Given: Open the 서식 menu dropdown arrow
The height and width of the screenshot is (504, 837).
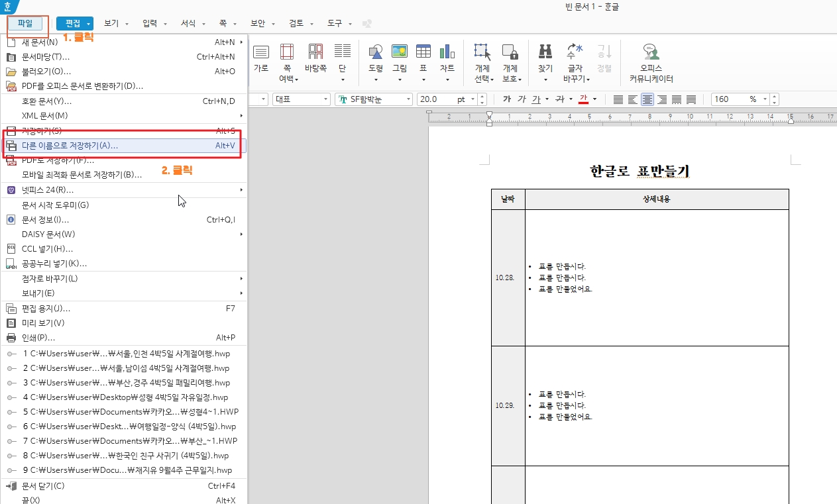Looking at the screenshot, I should (x=203, y=24).
